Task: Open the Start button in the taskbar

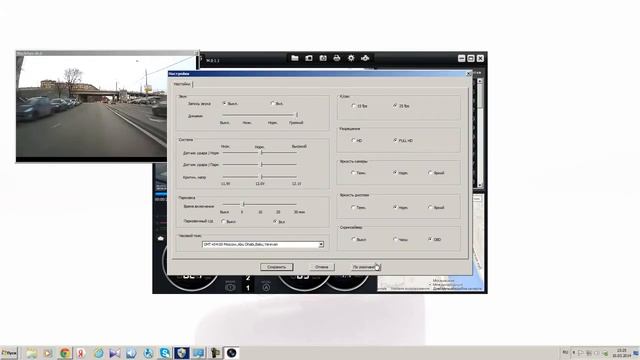Action: click(x=9, y=353)
